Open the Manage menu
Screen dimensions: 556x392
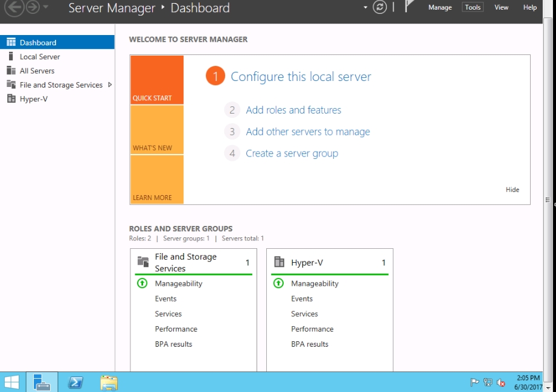(x=439, y=7)
